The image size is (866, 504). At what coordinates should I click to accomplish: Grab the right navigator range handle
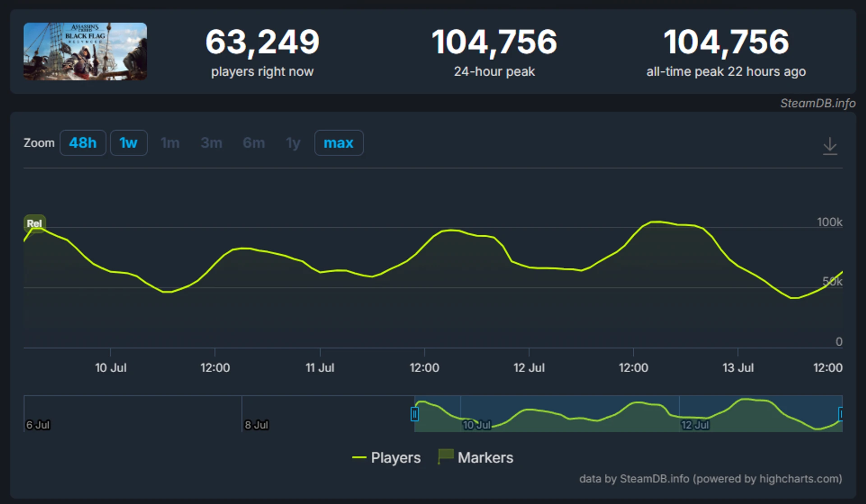click(841, 414)
